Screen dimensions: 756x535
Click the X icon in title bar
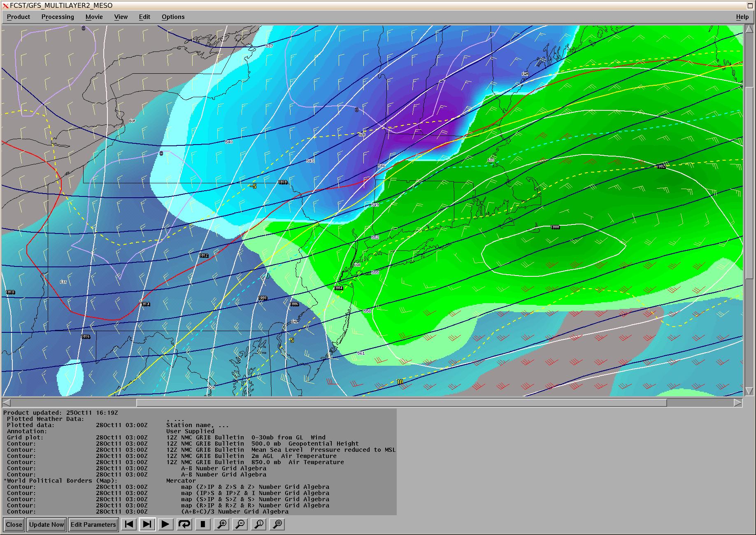tap(5, 6)
